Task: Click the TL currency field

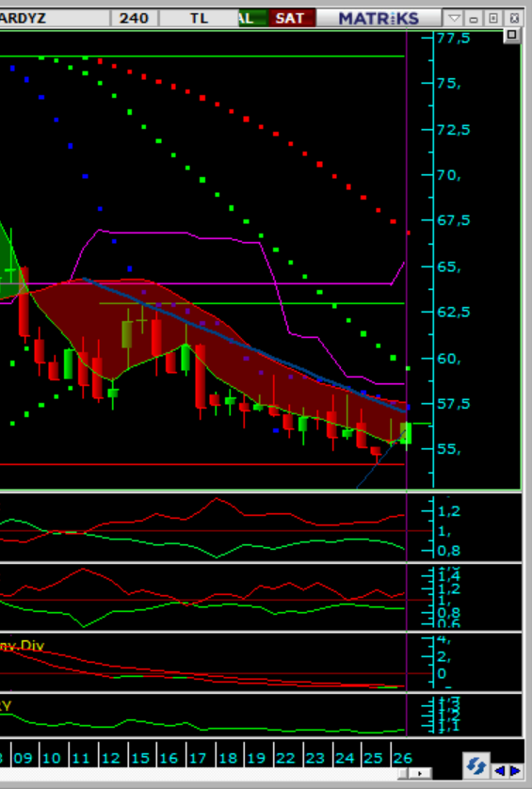Action: [x=199, y=19]
